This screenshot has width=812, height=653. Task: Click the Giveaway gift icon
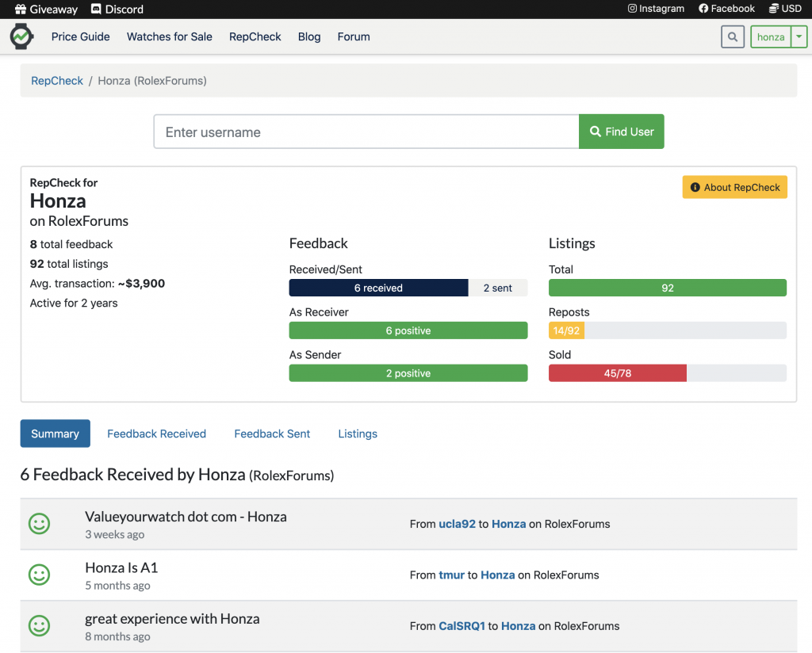click(x=21, y=9)
